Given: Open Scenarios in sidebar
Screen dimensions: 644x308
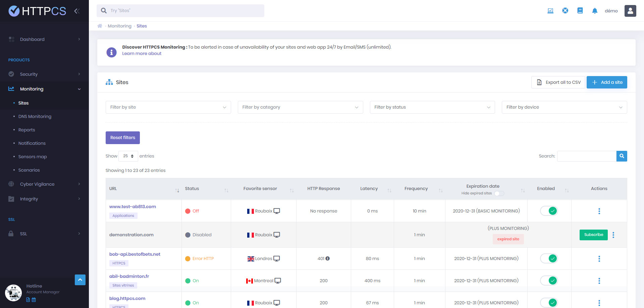Looking at the screenshot, I should (29, 170).
